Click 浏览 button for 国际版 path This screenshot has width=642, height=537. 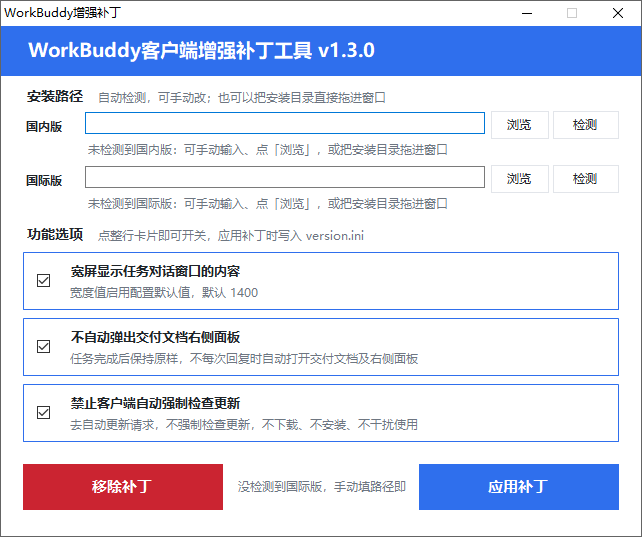pos(520,179)
